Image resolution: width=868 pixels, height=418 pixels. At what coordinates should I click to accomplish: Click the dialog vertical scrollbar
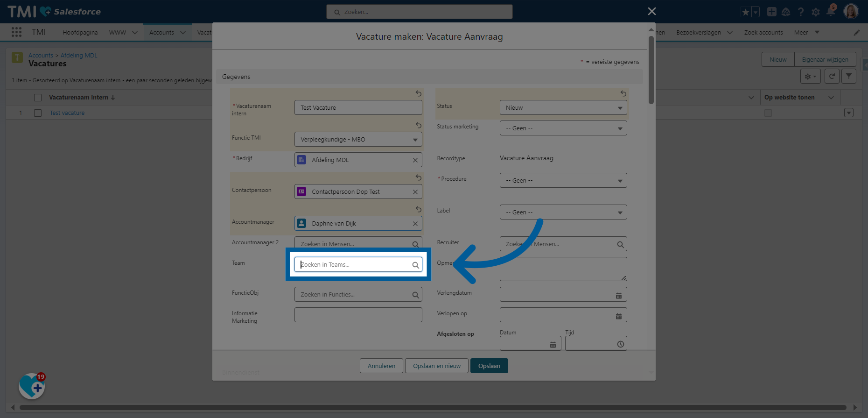(651, 70)
